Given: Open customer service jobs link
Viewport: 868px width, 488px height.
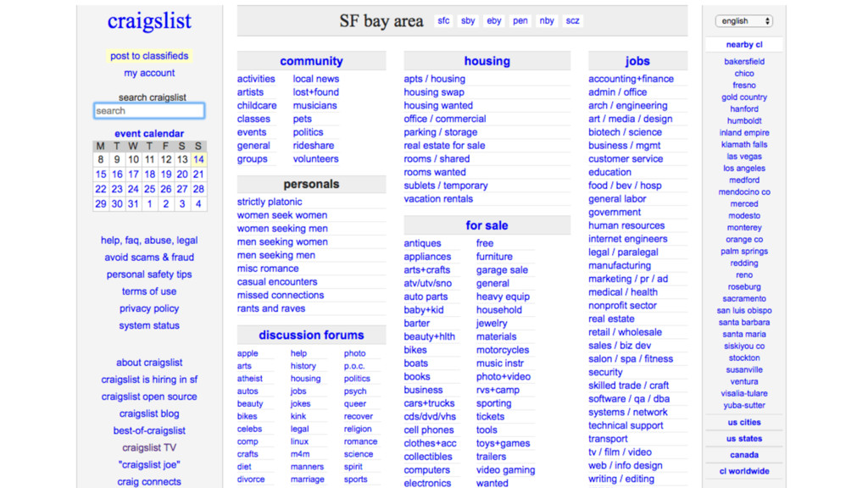Looking at the screenshot, I should click(x=626, y=158).
